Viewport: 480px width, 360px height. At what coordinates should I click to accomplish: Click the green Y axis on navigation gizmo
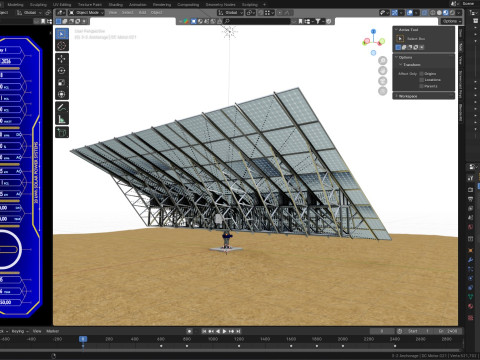coord(382,41)
